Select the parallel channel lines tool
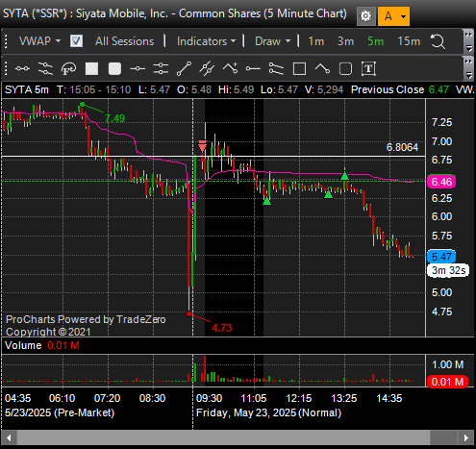The image size is (476, 449). pyautogui.click(x=45, y=68)
